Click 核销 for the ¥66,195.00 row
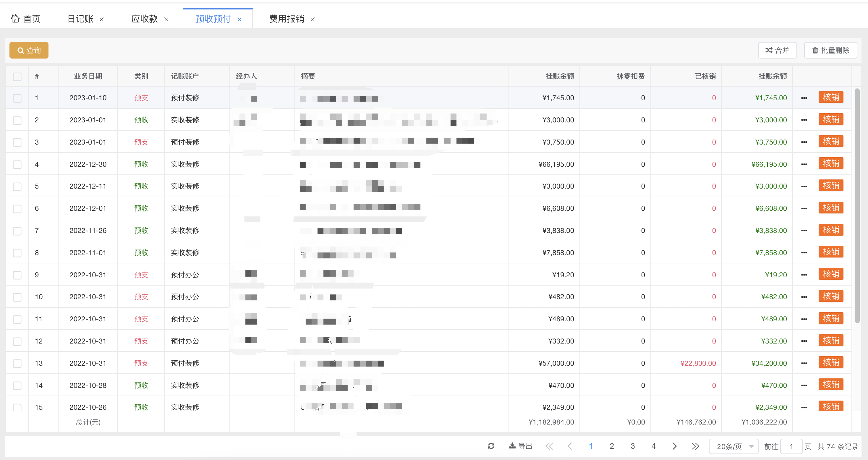 tap(831, 164)
